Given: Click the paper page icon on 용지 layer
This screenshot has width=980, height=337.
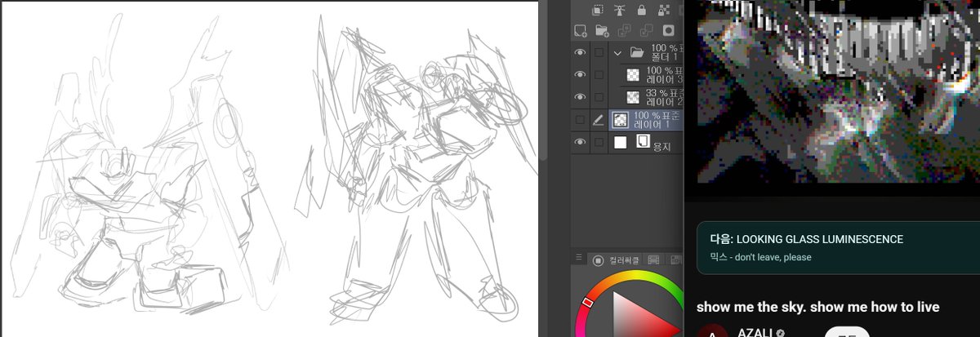Looking at the screenshot, I should [643, 142].
